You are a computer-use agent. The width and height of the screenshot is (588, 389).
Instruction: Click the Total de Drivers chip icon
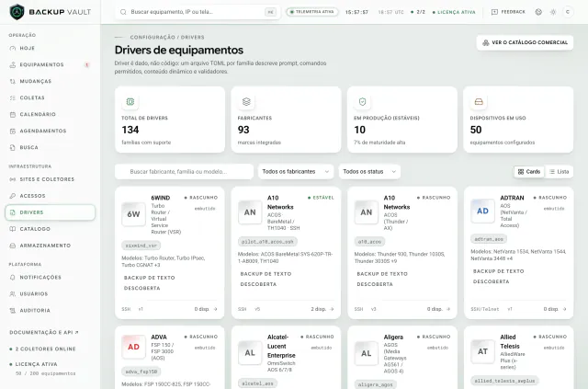coord(130,102)
